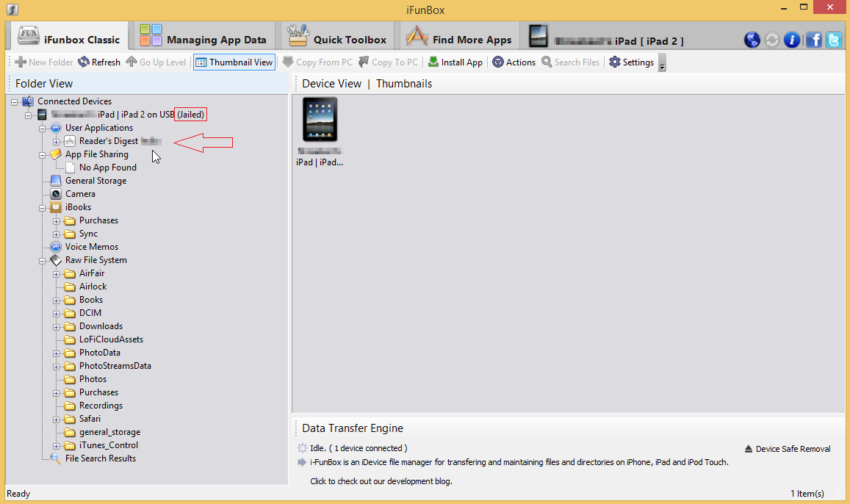Select Connected Devices in tree
This screenshot has width=850, height=504.
click(x=74, y=101)
